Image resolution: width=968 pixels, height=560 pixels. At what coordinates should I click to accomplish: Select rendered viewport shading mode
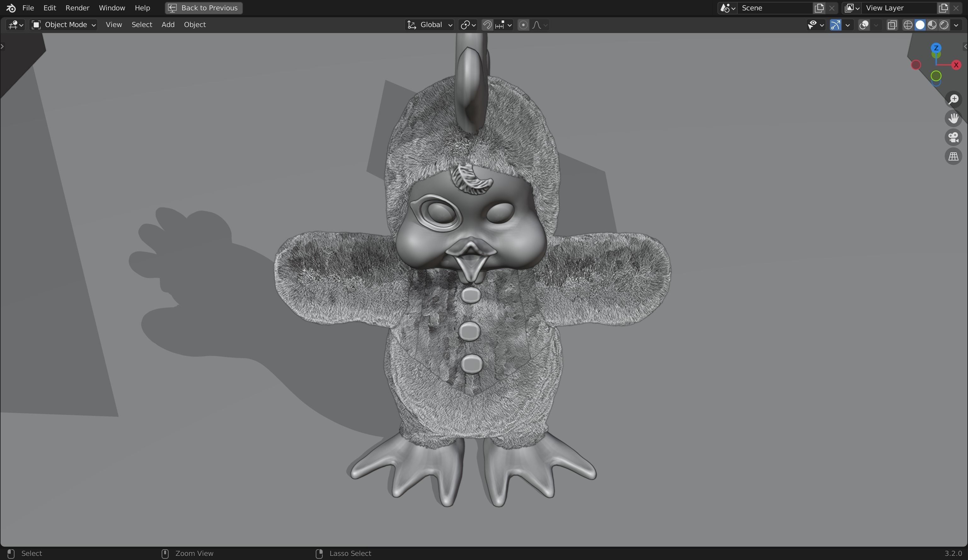click(944, 25)
